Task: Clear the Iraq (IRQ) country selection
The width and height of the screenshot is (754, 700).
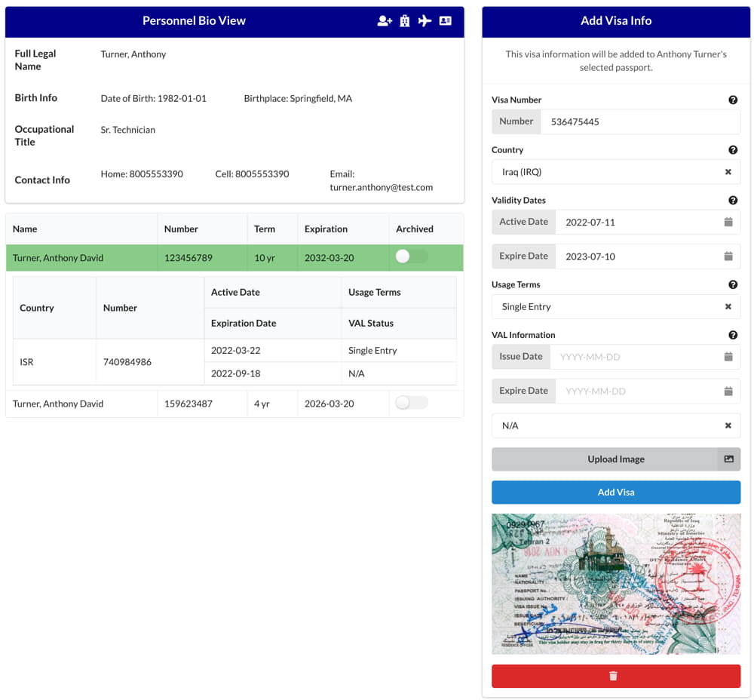Action: 728,172
